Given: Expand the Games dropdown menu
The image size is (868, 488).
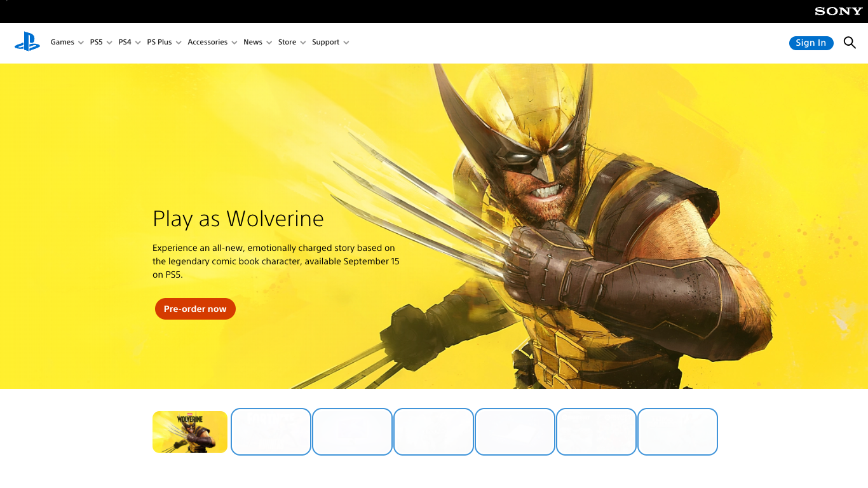Looking at the screenshot, I should [x=67, y=42].
